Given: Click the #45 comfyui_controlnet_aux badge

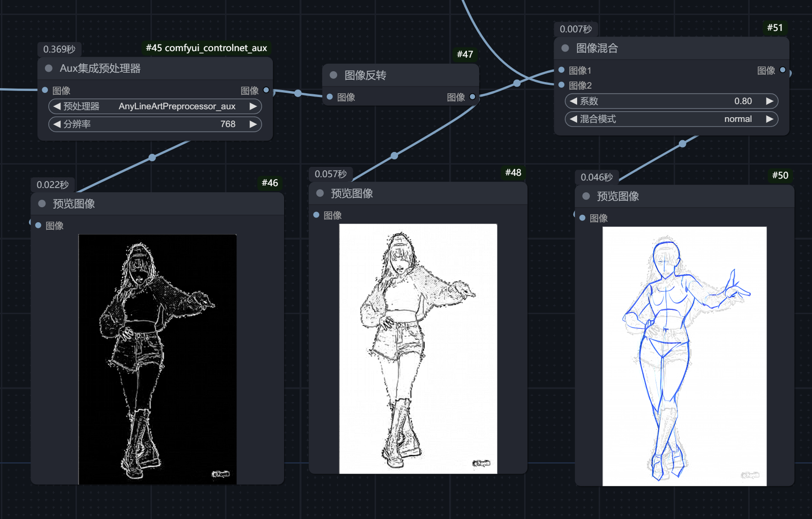Looking at the screenshot, I should tap(206, 48).
